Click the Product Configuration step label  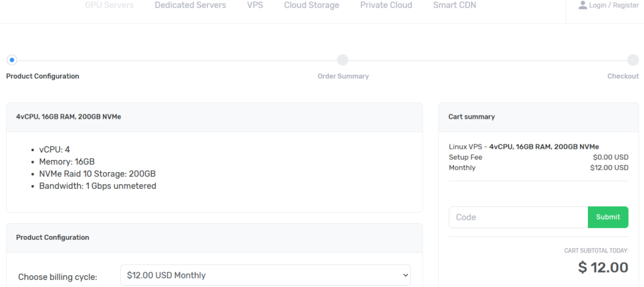tap(43, 76)
